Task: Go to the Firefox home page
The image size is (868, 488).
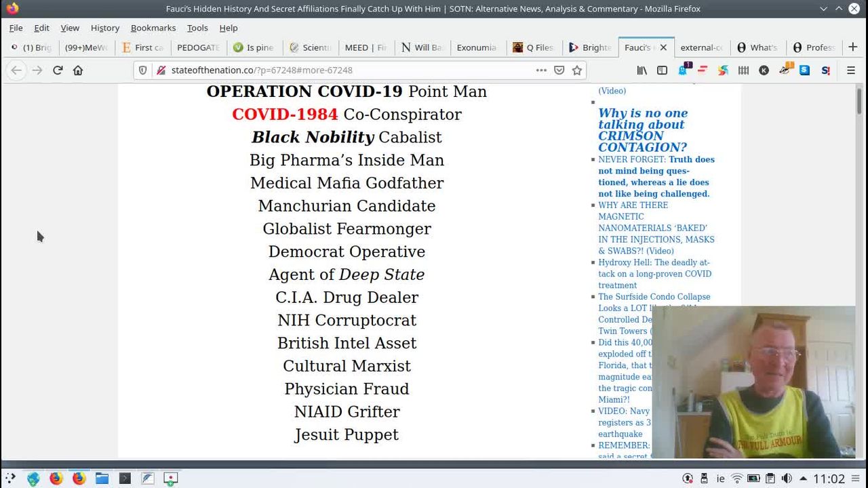Action: point(78,70)
